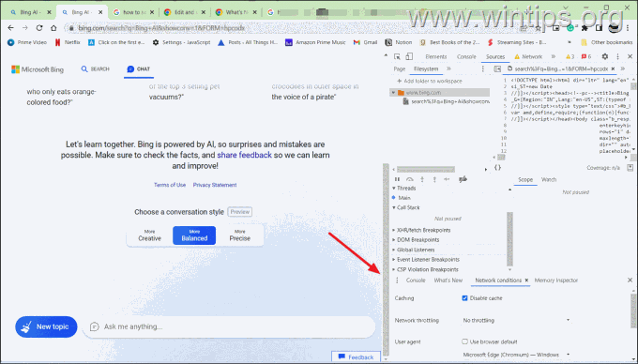This screenshot has width=638, height=364.
Task: Select More Creative conversation style
Action: tap(149, 235)
